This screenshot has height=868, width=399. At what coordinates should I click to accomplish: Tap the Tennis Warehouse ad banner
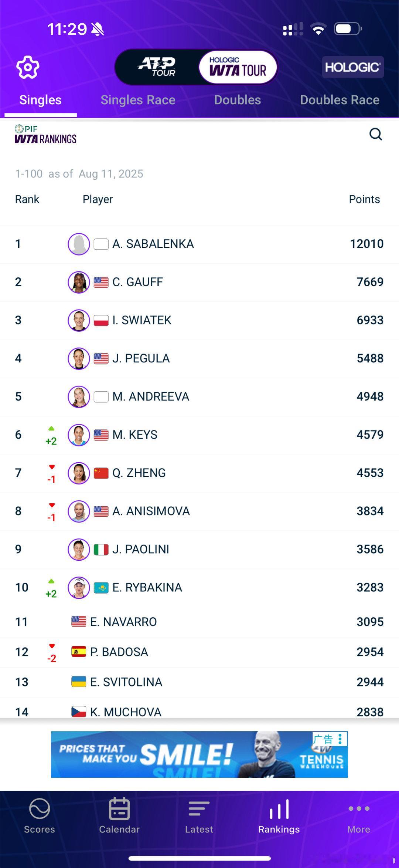click(x=199, y=754)
